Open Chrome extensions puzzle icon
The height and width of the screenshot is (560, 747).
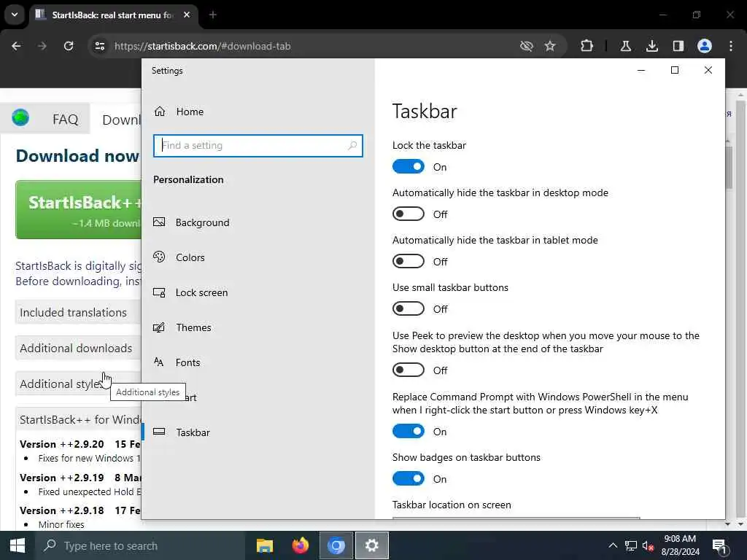point(587,46)
